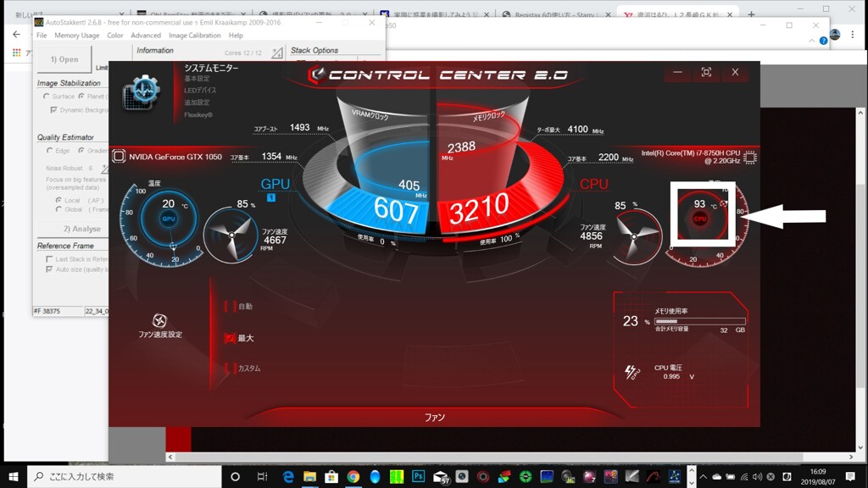Select the システムモニター menu entry
The width and height of the screenshot is (868, 488).
211,68
